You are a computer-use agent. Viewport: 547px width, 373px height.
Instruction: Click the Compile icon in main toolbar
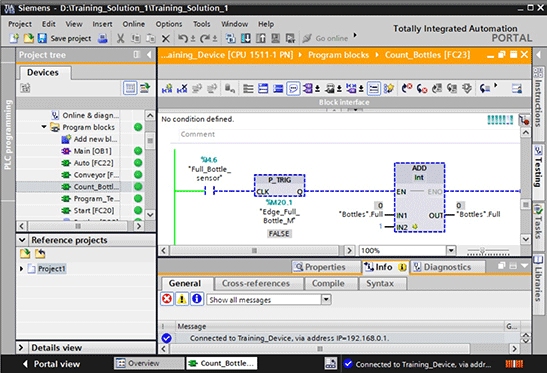pos(230,38)
